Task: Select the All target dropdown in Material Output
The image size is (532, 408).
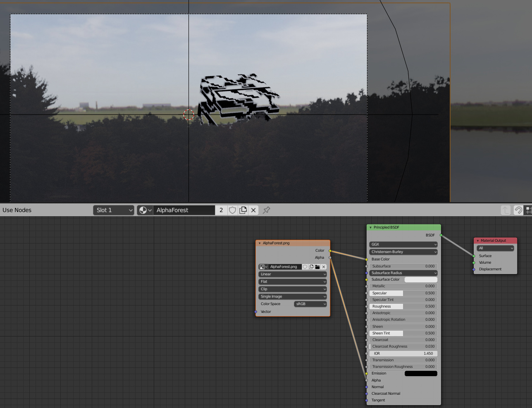Action: click(x=495, y=248)
